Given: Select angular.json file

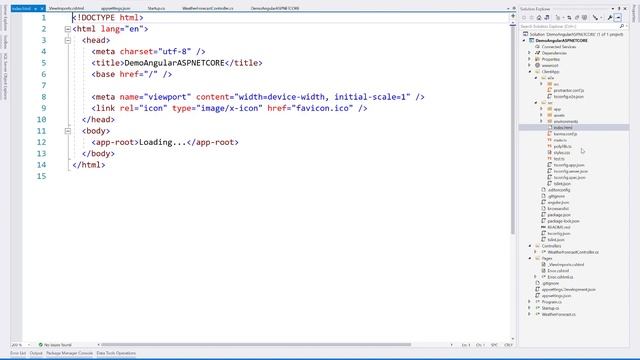Looking at the screenshot, I should pos(558,202).
